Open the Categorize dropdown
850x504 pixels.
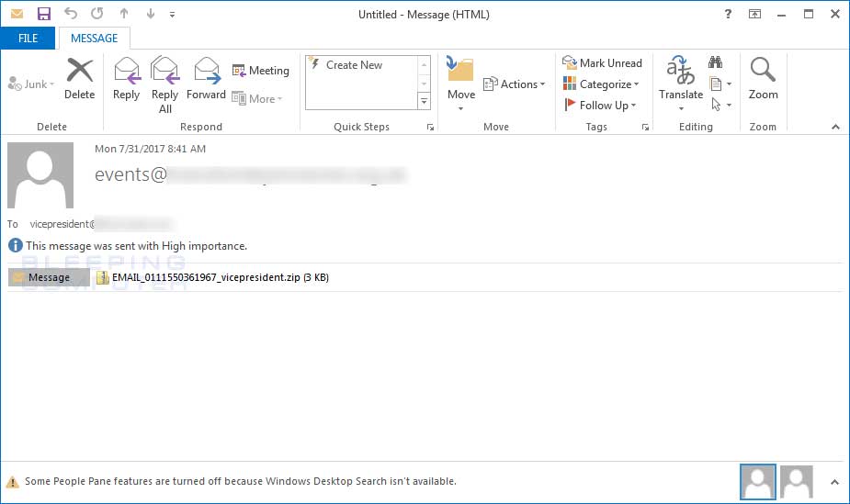pyautogui.click(x=601, y=84)
